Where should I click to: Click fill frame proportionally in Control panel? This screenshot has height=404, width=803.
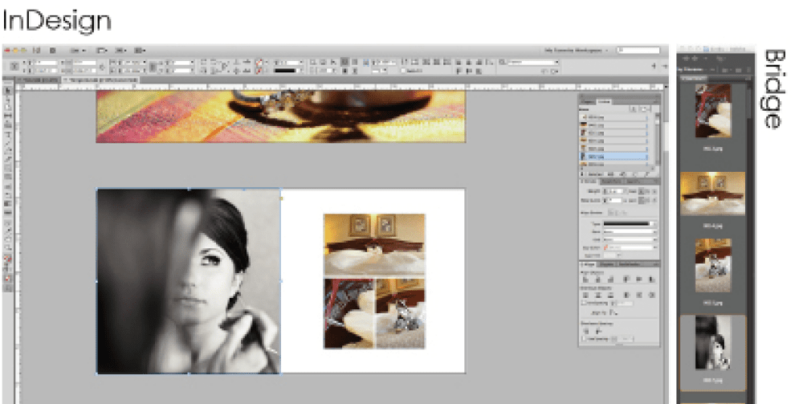404,62
